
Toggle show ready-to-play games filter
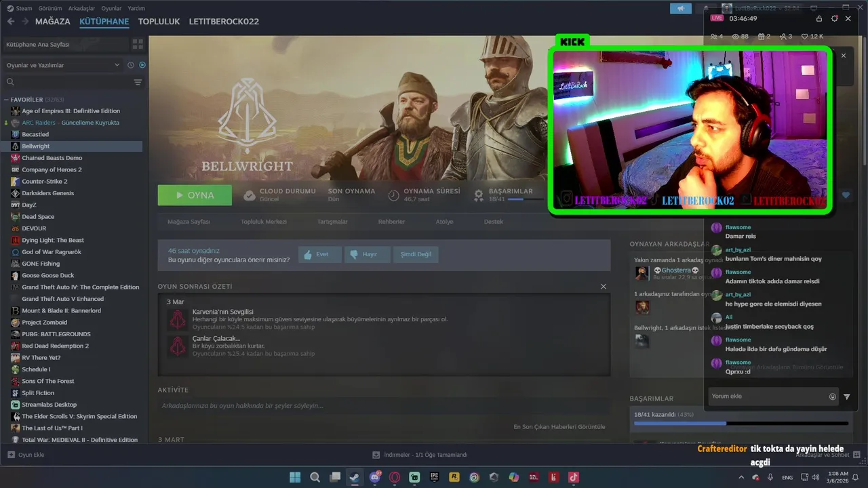142,65
